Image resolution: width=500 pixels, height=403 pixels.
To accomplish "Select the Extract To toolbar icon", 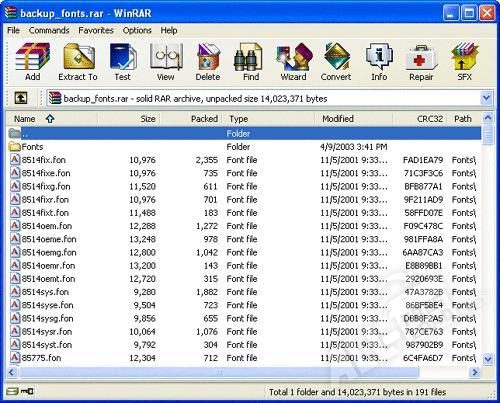I will tap(78, 62).
